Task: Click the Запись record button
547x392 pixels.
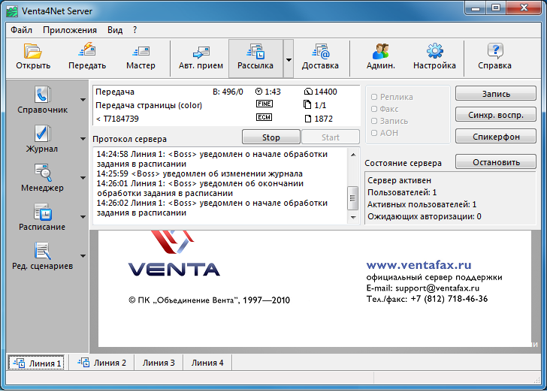Action: [496, 94]
